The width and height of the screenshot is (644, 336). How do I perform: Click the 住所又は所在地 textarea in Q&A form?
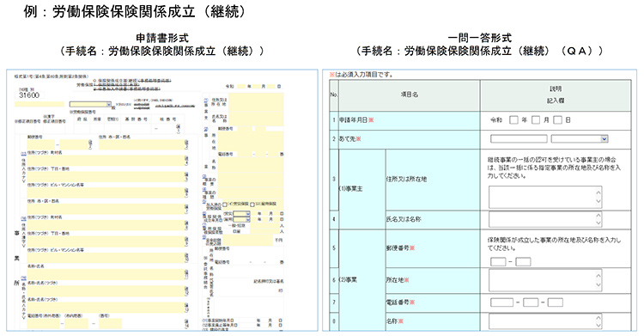tap(545, 197)
